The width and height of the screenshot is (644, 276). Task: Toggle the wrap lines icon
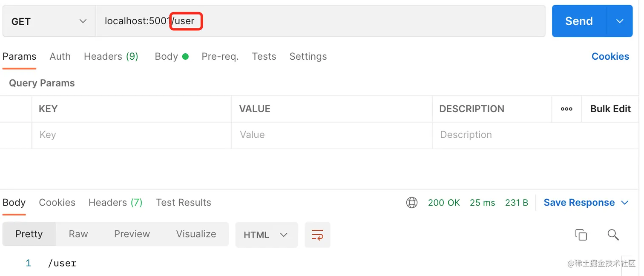point(317,235)
